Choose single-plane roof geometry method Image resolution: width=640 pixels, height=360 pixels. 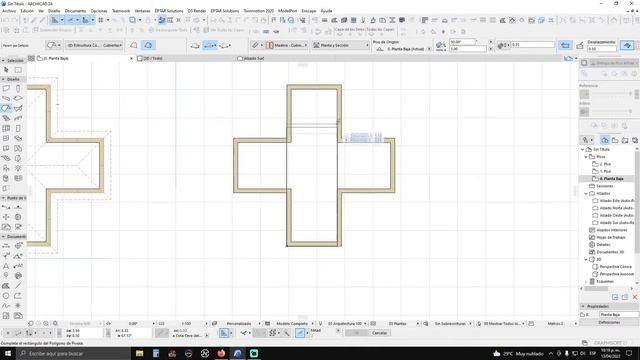[x=134, y=45]
